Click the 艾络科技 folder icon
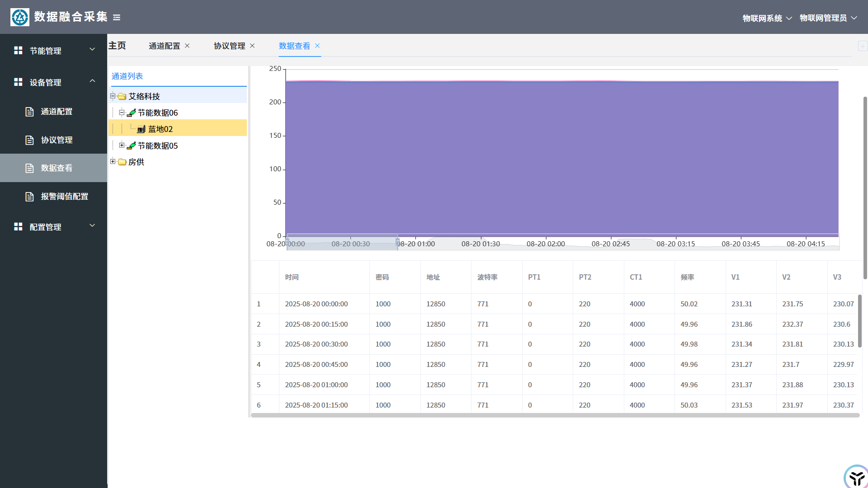Image resolution: width=868 pixels, height=488 pixels. [x=122, y=96]
